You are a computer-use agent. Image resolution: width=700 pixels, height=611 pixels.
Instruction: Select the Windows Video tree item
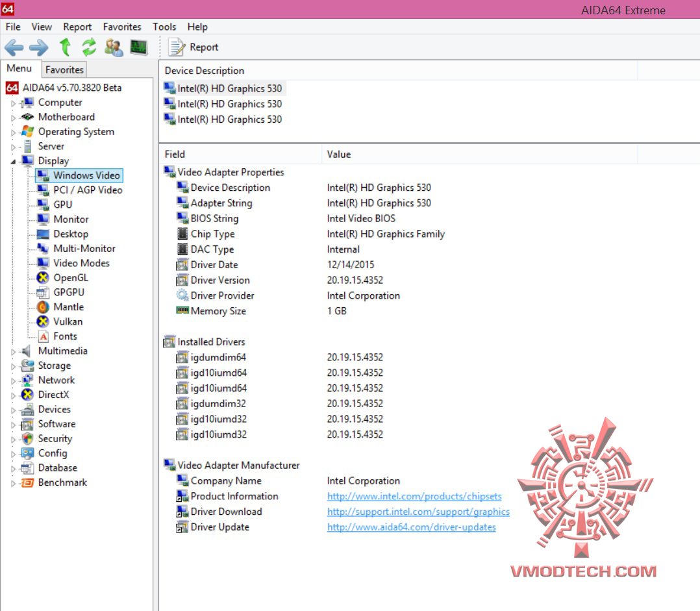click(79, 175)
